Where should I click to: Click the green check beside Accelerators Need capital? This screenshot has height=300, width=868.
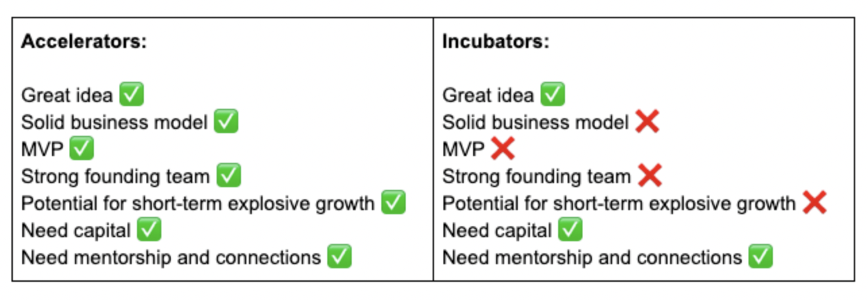click(149, 230)
